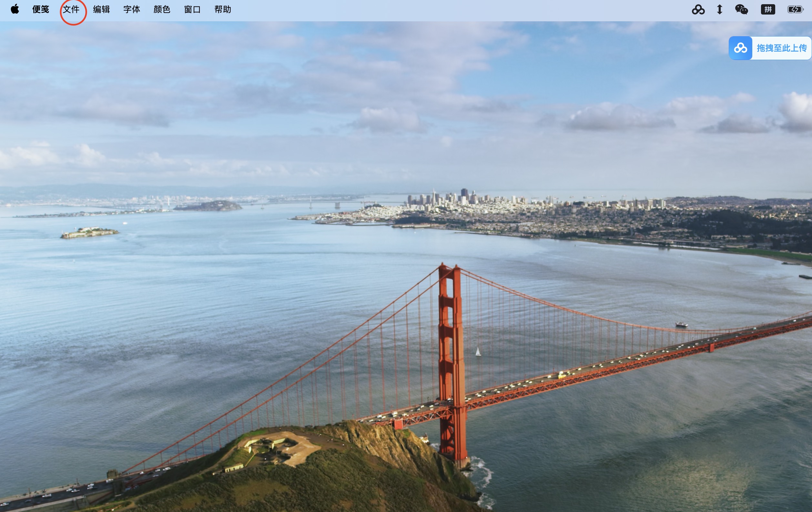Open the Apple logo menu
This screenshot has width=812, height=512.
click(15, 9)
